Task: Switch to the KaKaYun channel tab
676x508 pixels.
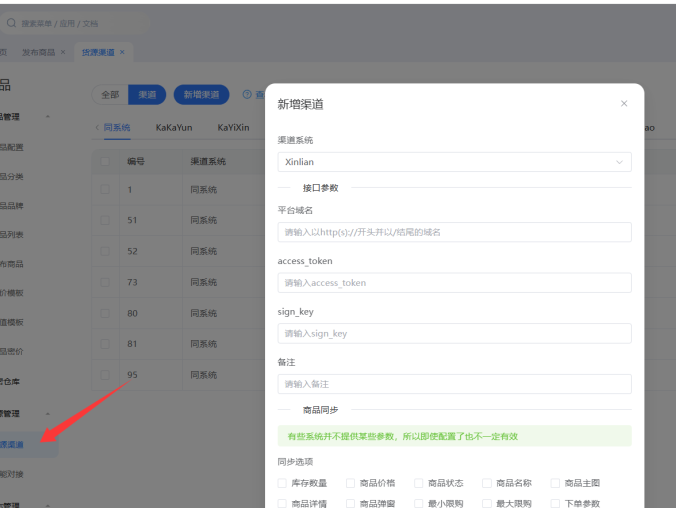Action: click(174, 128)
